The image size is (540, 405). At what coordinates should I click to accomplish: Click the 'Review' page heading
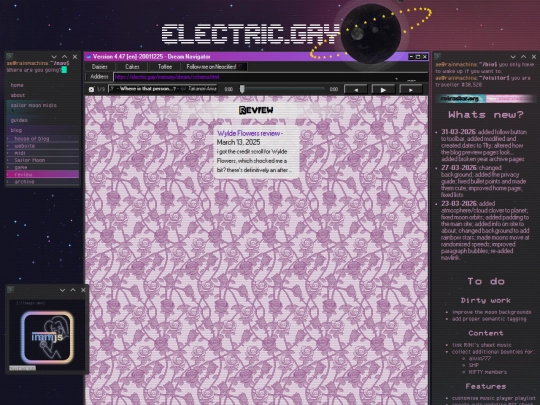(256, 110)
